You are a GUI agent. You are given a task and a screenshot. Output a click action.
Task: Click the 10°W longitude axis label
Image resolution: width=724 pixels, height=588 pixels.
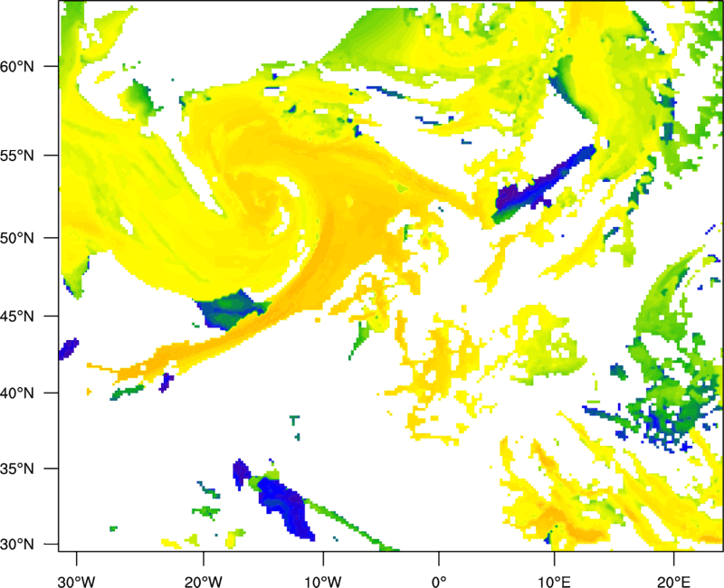pyautogui.click(x=323, y=582)
